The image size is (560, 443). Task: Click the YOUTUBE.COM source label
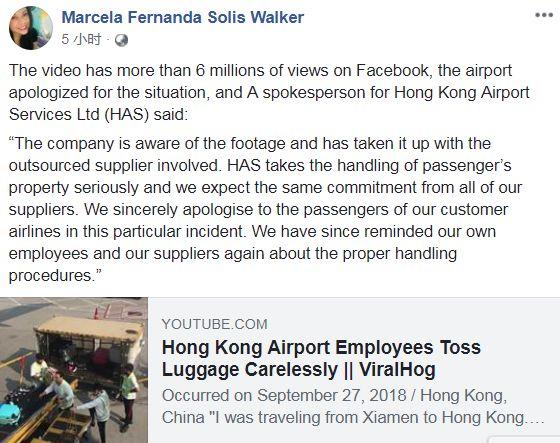tap(214, 324)
